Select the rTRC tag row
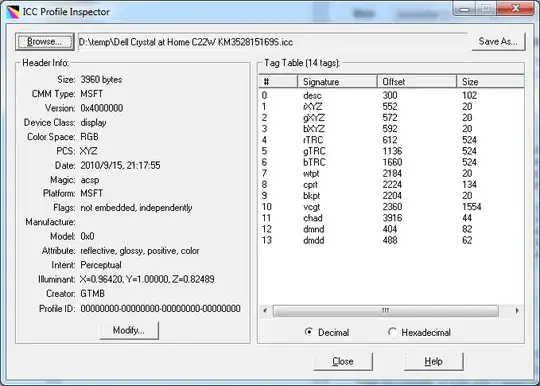The image size is (540, 386). [x=391, y=140]
